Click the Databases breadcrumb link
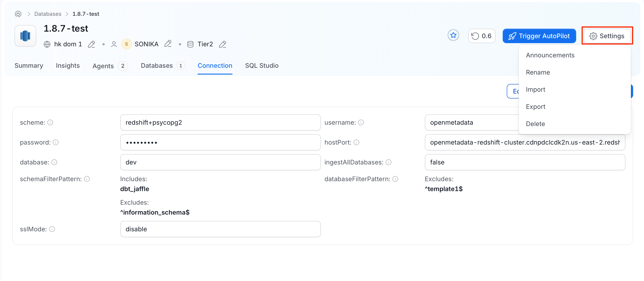644x281 pixels. [x=48, y=14]
